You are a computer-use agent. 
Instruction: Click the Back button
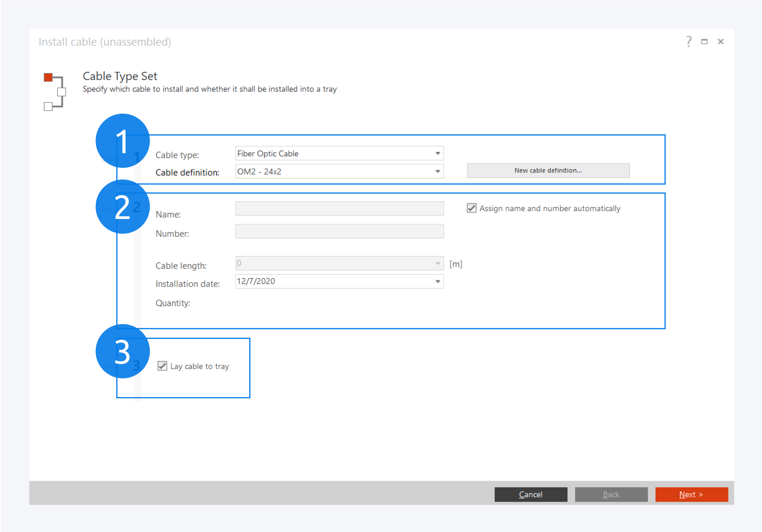click(x=611, y=495)
